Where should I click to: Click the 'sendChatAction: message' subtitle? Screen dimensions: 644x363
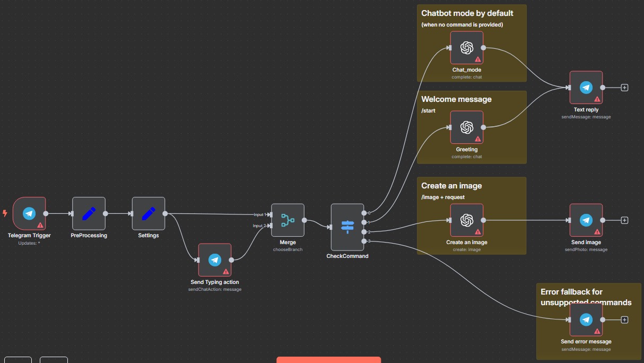[215, 289]
